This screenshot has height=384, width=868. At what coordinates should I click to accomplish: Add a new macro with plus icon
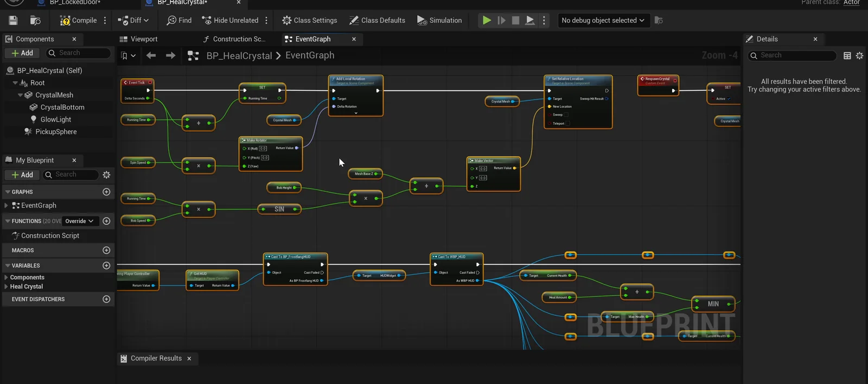tap(106, 250)
